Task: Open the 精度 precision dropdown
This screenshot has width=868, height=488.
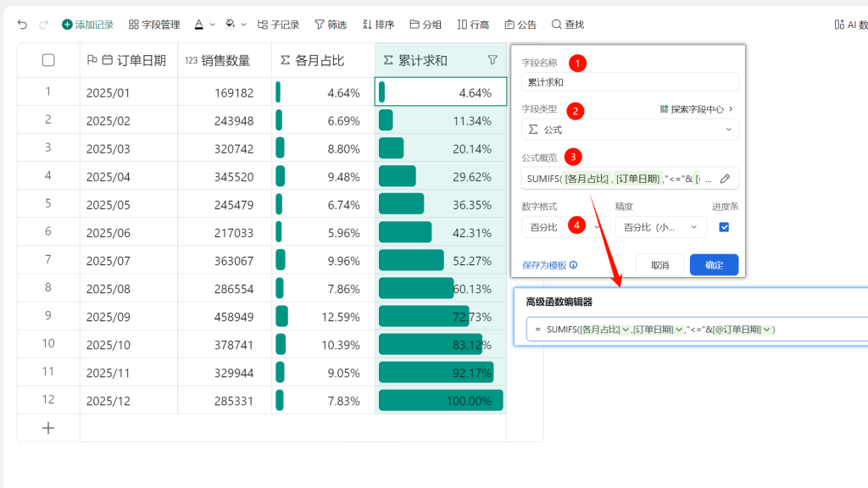Action: click(661, 227)
